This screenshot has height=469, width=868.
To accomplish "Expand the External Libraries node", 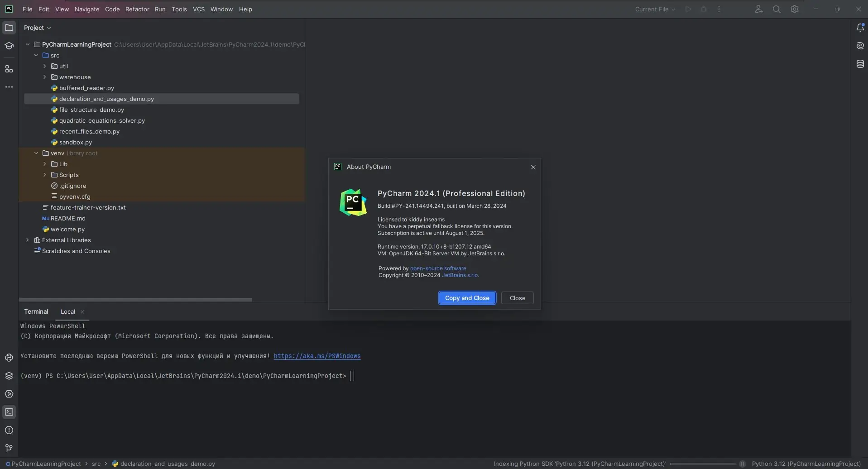I will click(x=28, y=240).
